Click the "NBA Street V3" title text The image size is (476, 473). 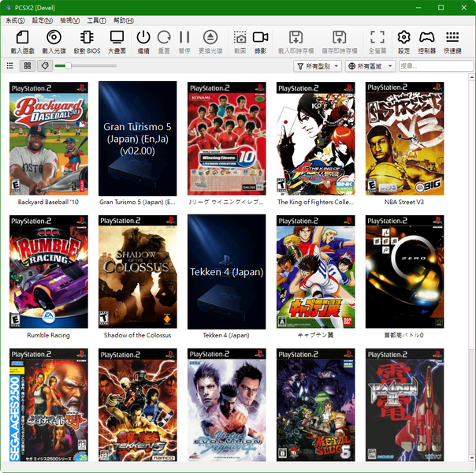point(404,202)
